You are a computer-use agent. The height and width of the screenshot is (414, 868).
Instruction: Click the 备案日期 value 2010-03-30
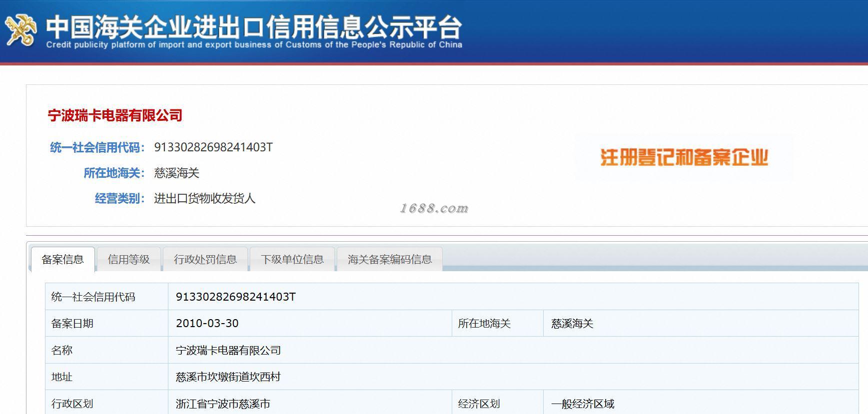click(x=207, y=323)
